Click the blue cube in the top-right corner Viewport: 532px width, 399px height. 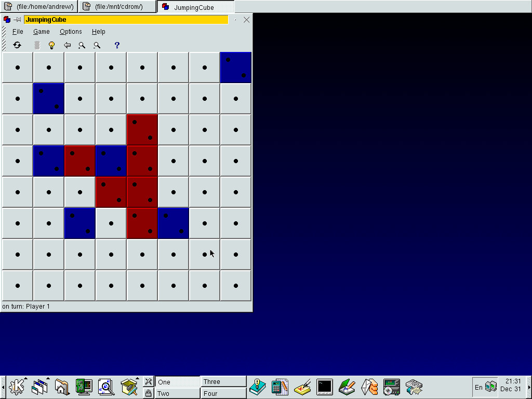(x=236, y=68)
